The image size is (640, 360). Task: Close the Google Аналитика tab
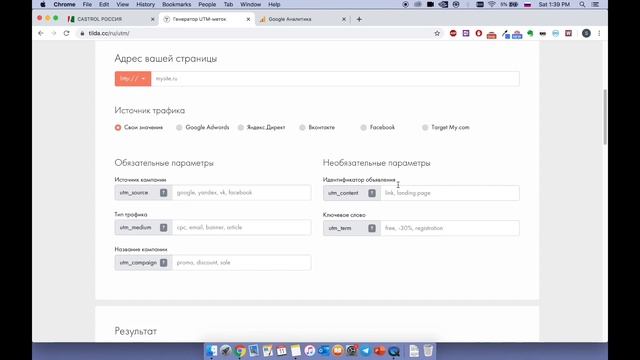coord(344,19)
